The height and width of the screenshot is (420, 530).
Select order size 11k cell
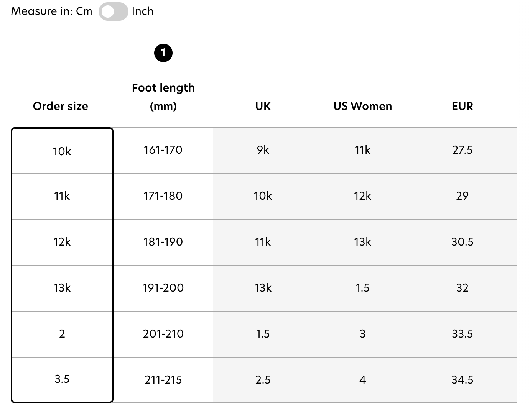pyautogui.click(x=62, y=196)
